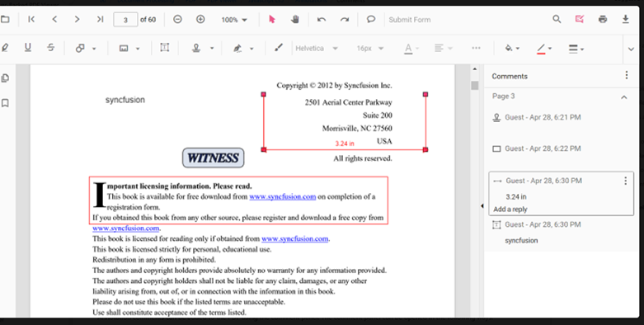Click the scrollbar up arrow
The height and width of the screenshot is (325, 644).
(475, 69)
